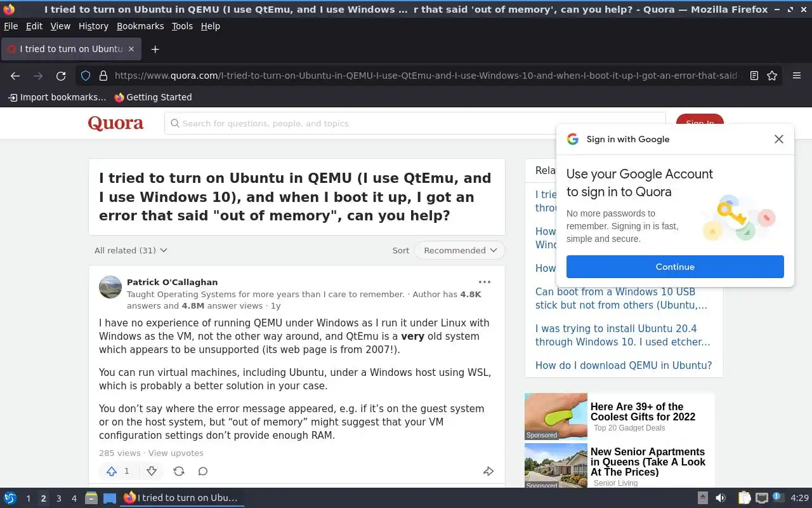This screenshot has height=508, width=812.
Task: Open the Help menu
Action: [210, 26]
